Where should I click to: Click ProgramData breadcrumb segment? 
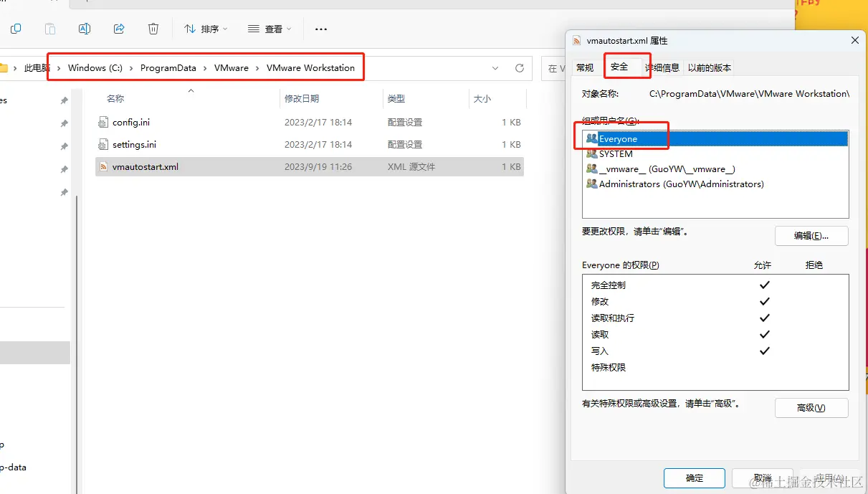click(168, 68)
